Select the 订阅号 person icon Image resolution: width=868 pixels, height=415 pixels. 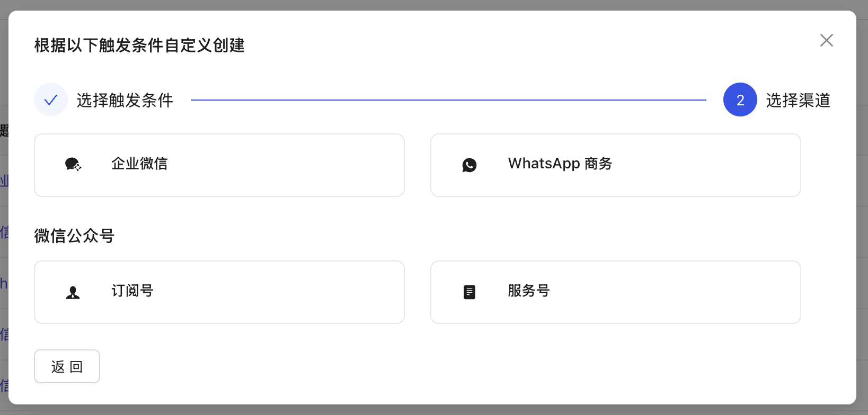point(73,292)
